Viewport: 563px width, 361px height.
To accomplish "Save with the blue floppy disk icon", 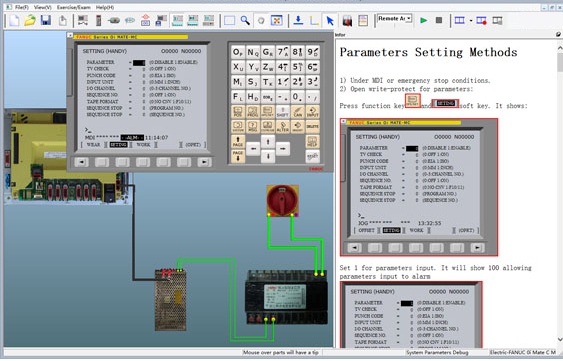I will 46,20.
